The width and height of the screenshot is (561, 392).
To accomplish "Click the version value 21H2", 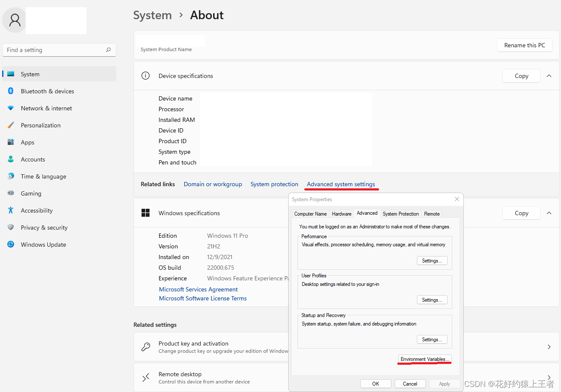I will point(214,246).
